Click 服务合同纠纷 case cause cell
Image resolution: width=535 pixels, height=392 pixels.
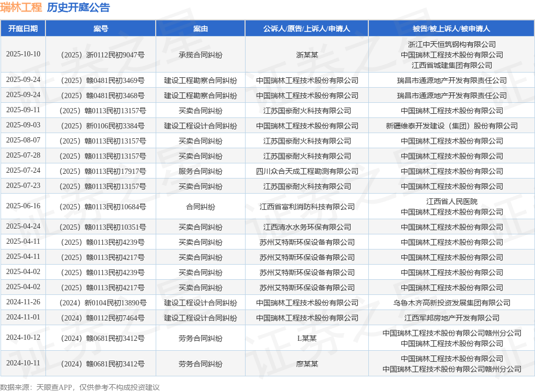point(200,171)
